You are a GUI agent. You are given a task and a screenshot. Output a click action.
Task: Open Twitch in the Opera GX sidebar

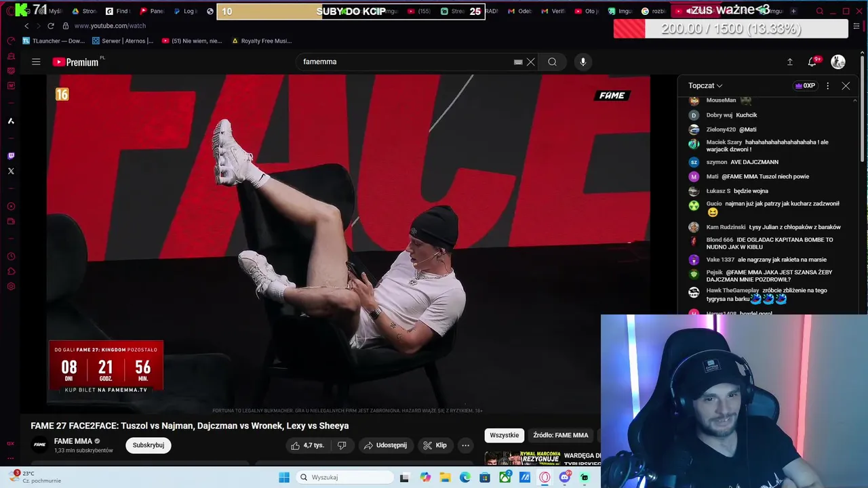coord(11,156)
